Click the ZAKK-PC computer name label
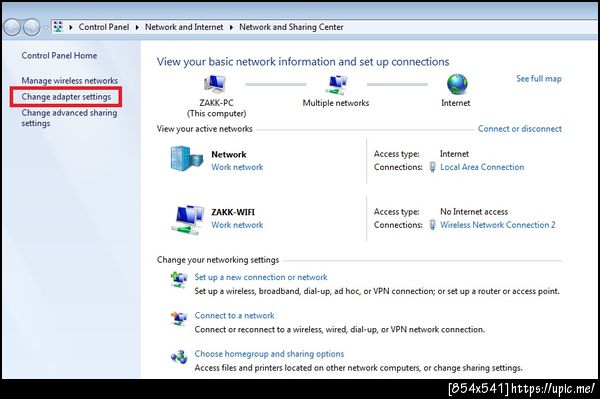Screen dimensions: 600x399 coord(217,103)
